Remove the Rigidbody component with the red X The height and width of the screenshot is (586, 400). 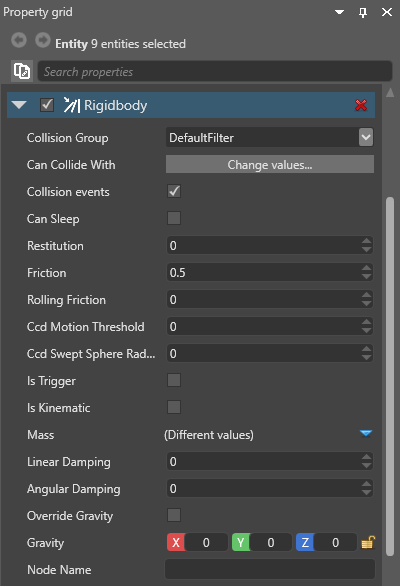[361, 105]
